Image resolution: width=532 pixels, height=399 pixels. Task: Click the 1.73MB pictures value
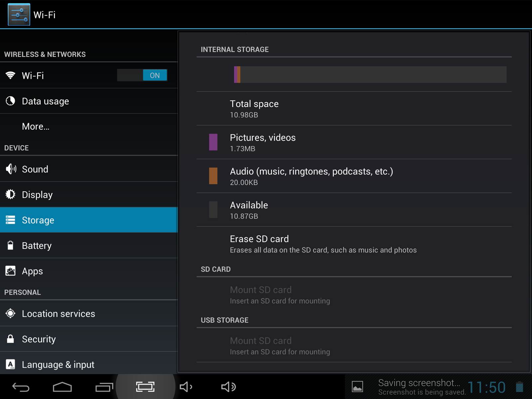243,149
